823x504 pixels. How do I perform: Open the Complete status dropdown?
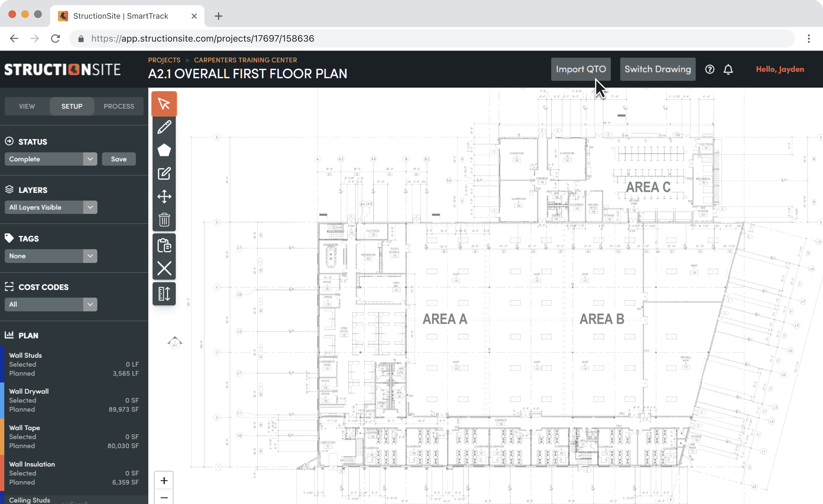(x=51, y=159)
